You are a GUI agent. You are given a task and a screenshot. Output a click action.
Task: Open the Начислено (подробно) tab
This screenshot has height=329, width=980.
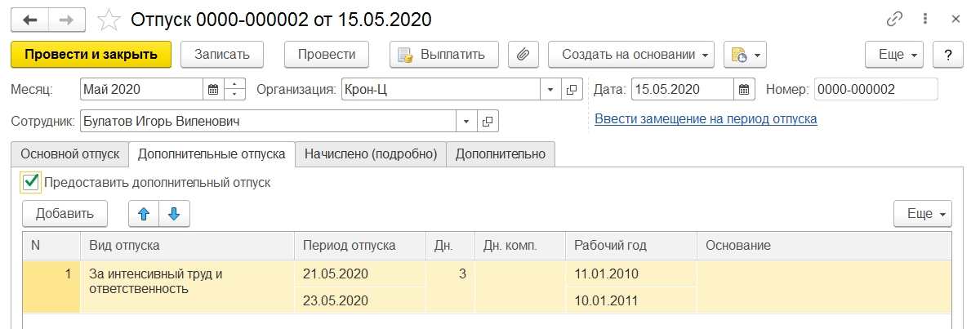(371, 153)
